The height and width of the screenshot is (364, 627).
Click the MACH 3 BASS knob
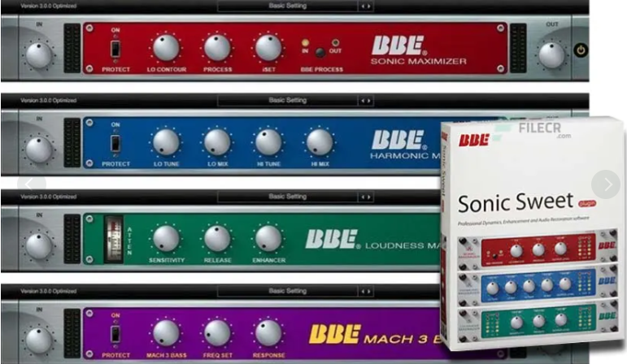click(166, 333)
